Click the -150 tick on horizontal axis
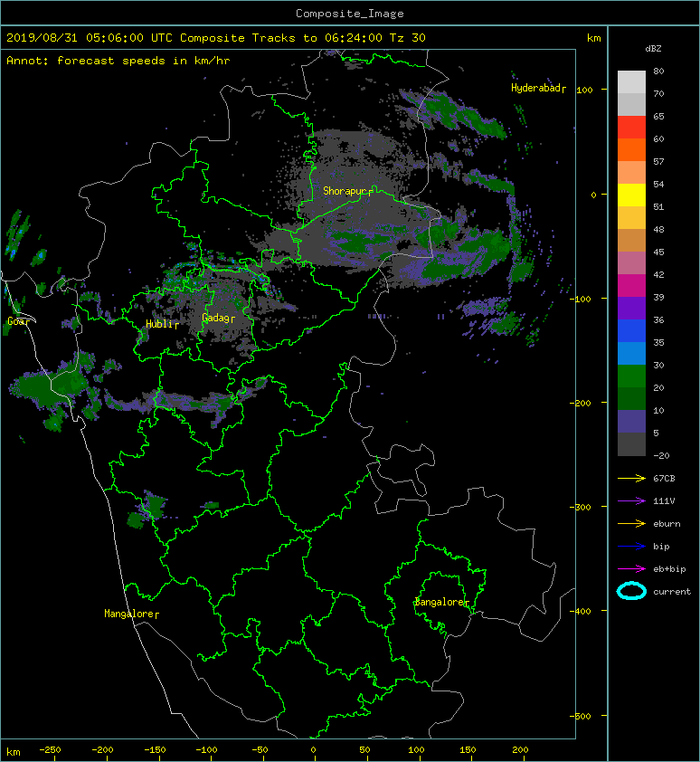The image size is (700, 762). pyautogui.click(x=155, y=750)
